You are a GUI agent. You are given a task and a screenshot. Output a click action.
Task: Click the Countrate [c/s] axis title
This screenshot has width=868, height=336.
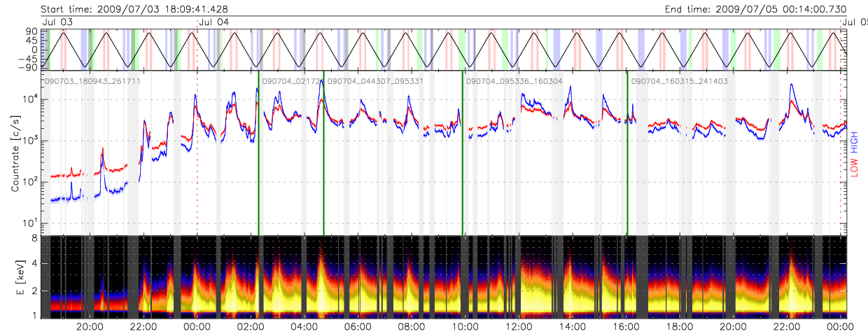[15, 154]
